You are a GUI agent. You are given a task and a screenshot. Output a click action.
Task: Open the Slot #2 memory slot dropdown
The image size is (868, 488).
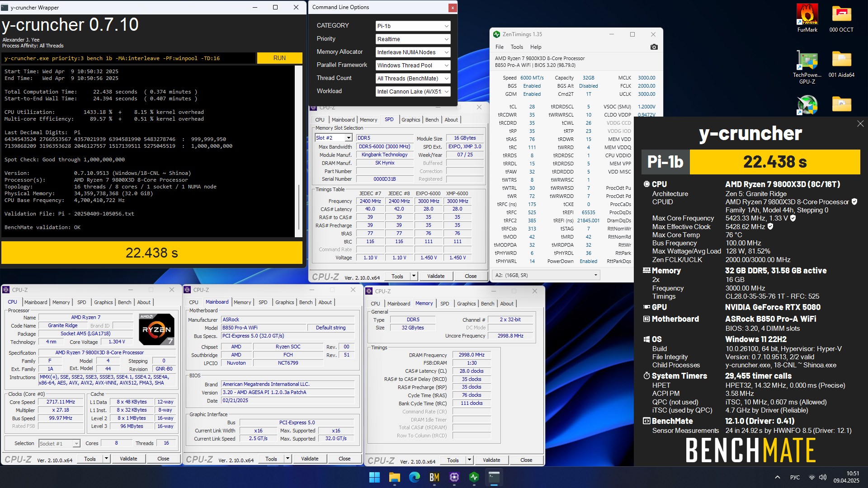334,138
